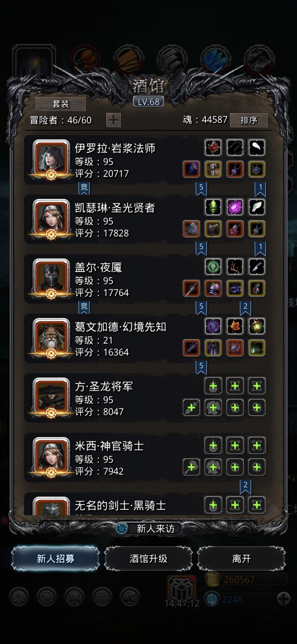Open the 套装 set tab
297x644 pixels.
pos(61,104)
